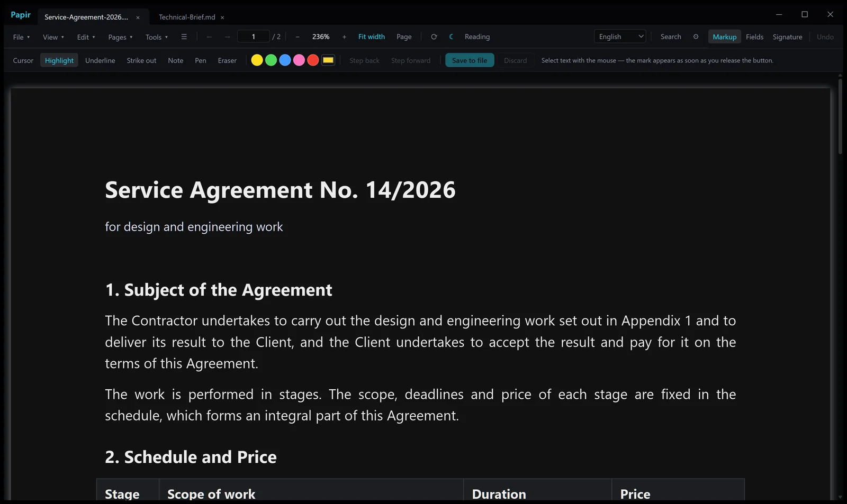
Task: Click the '/ 2' total pages label
Action: (276, 37)
